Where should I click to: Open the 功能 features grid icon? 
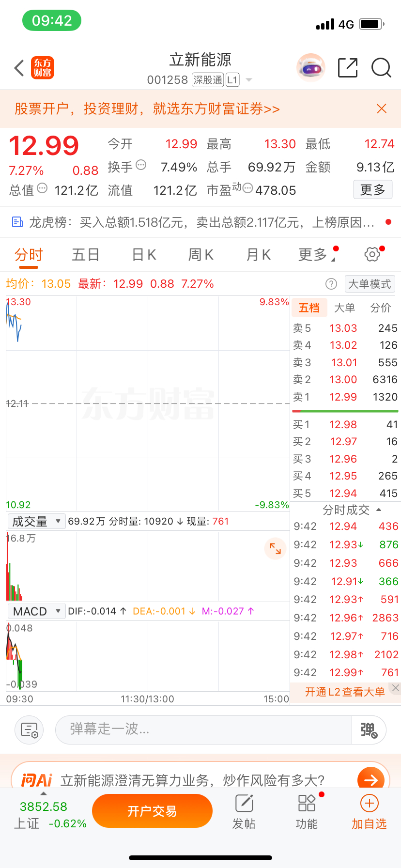pos(307,812)
